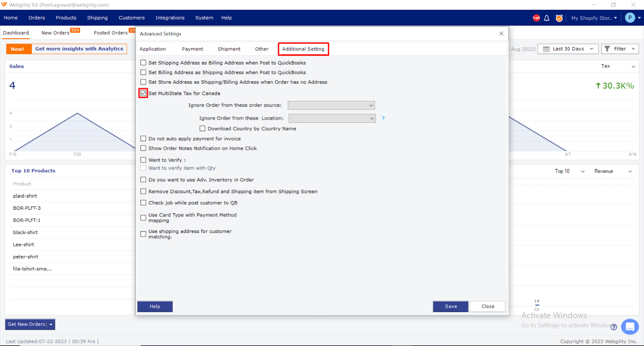The width and height of the screenshot is (644, 346).
Task: Open Ignore Order from these Location dropdown
Action: coord(332,118)
